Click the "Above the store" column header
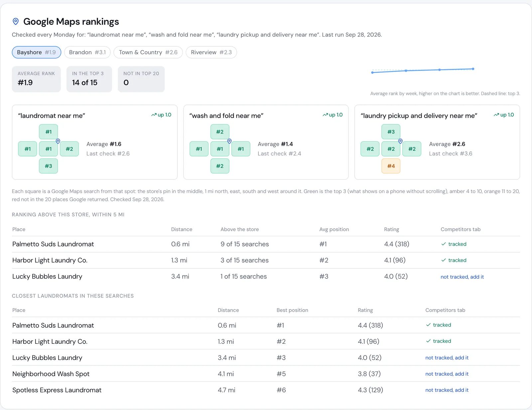 tap(240, 229)
